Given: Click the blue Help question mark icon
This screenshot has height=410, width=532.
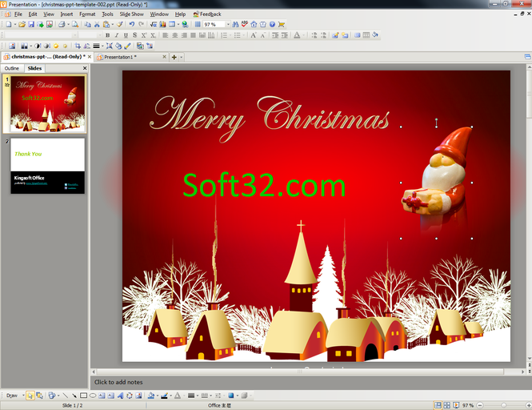Looking at the screenshot, I should pyautogui.click(x=272, y=25).
